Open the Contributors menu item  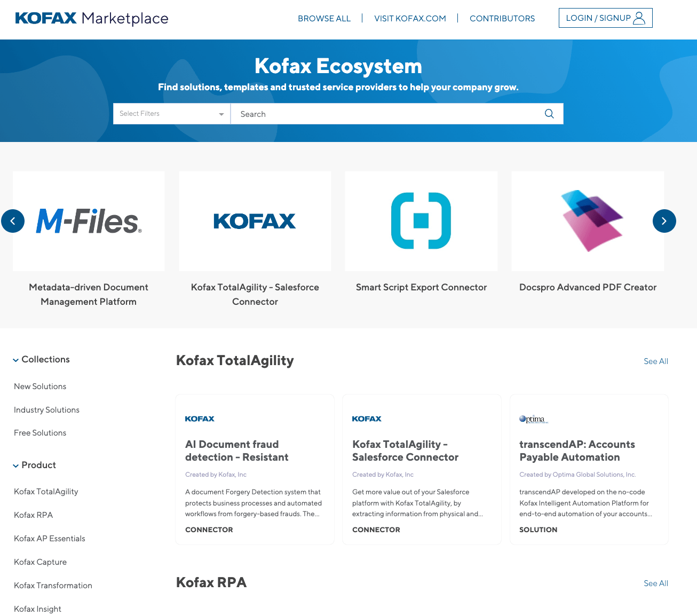coord(502,18)
